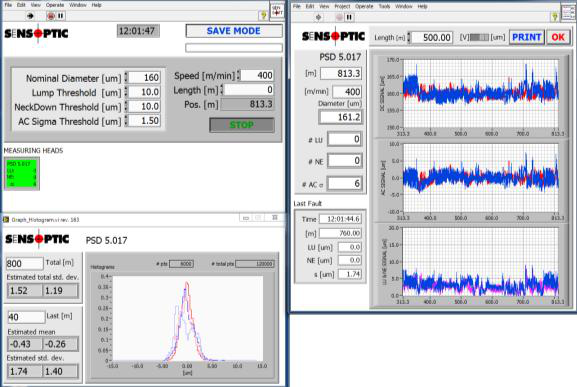Viewport: 577px width, 387px height.
Task: Open Edit menu in PSD graph window
Action: pos(310,6)
